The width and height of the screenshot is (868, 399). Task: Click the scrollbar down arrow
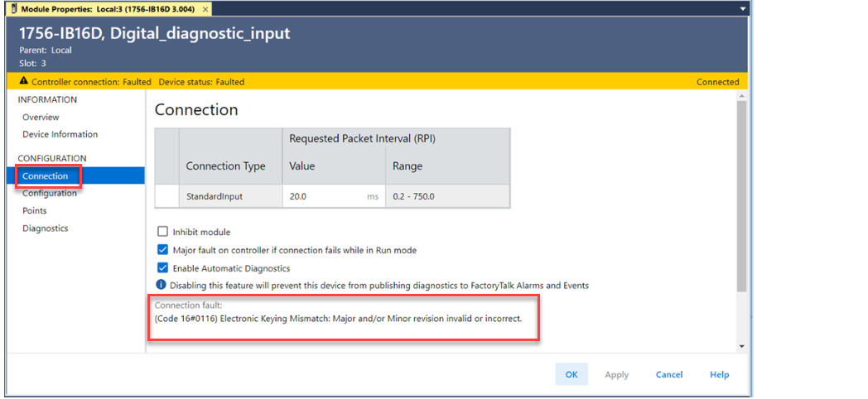tap(742, 346)
